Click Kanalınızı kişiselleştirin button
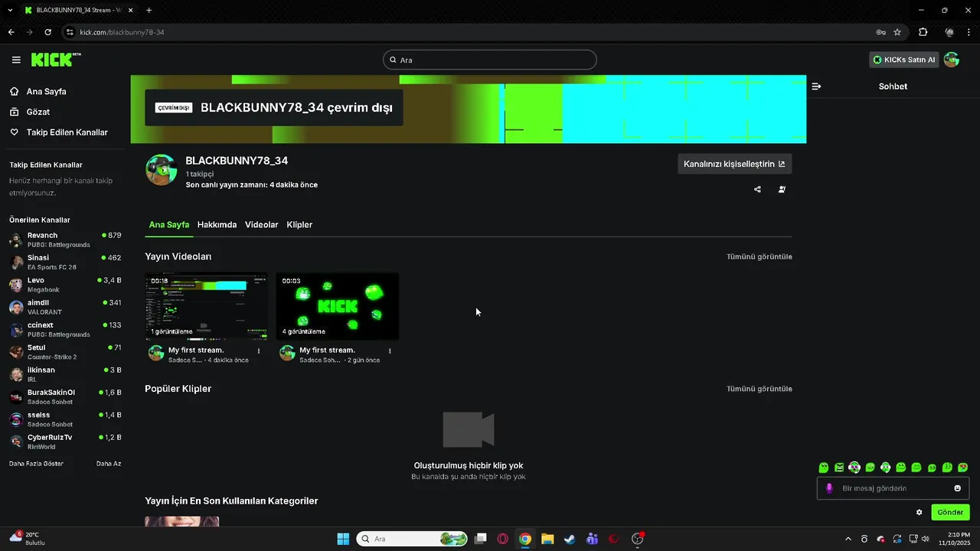980x551 pixels. pyautogui.click(x=734, y=164)
